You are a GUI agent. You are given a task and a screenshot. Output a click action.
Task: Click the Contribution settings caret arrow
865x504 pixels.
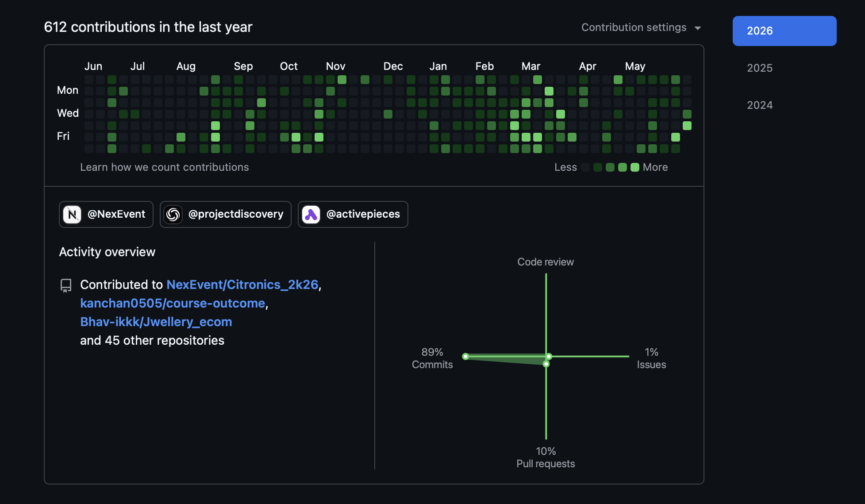pyautogui.click(x=698, y=28)
